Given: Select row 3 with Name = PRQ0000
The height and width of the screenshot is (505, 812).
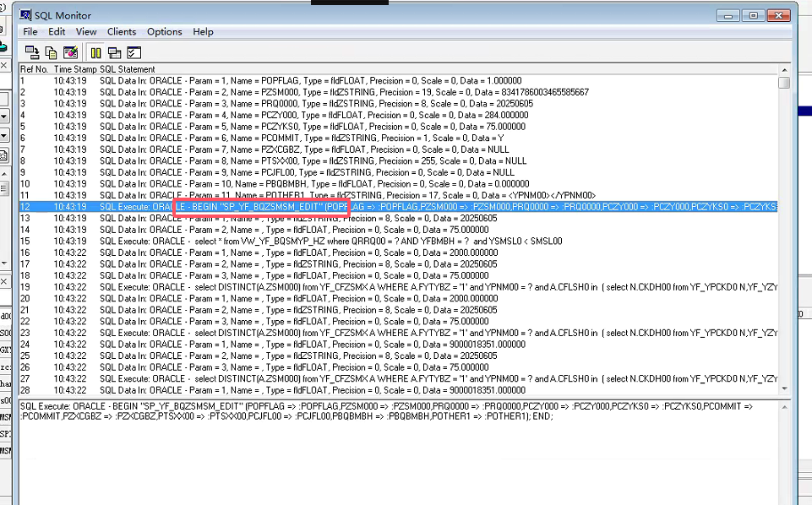Looking at the screenshot, I should pos(398,104).
